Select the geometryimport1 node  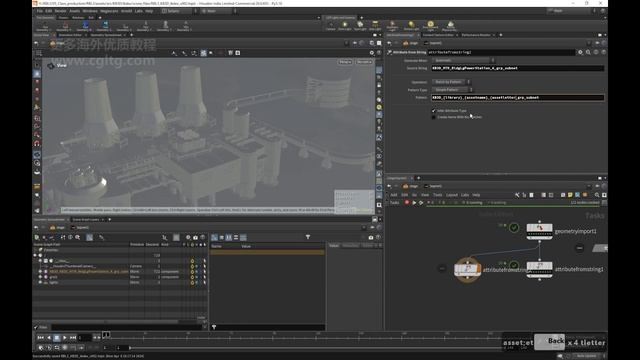coord(539,231)
